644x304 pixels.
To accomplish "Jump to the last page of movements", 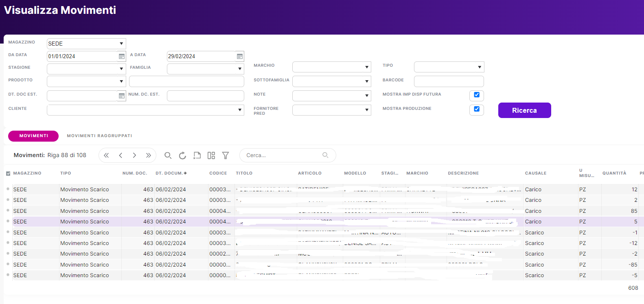I will (x=149, y=155).
